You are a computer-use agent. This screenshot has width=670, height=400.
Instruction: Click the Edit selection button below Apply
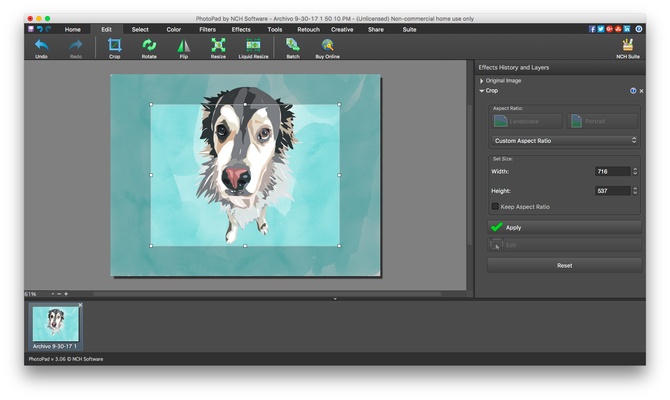(x=564, y=245)
